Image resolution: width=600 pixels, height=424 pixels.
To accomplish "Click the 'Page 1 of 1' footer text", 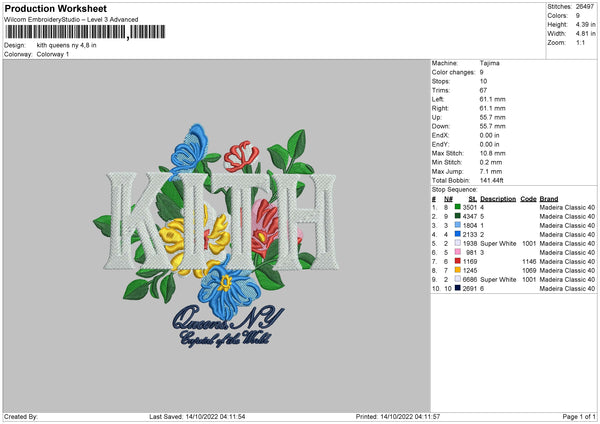I will coord(579,416).
